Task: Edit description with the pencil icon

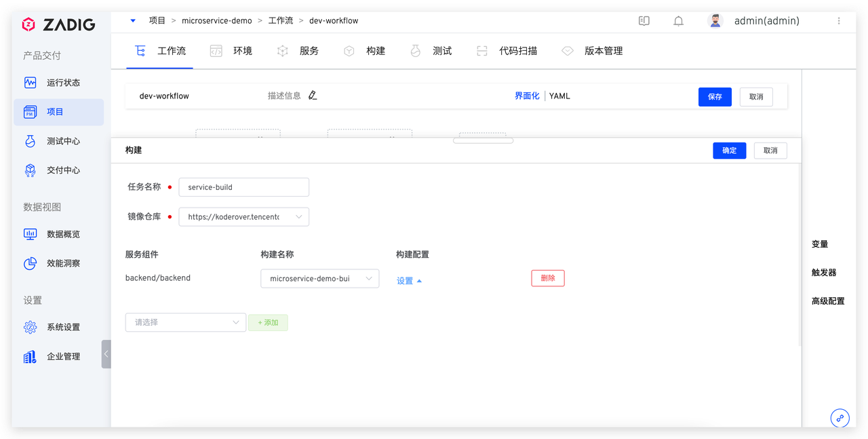Action: (x=313, y=96)
